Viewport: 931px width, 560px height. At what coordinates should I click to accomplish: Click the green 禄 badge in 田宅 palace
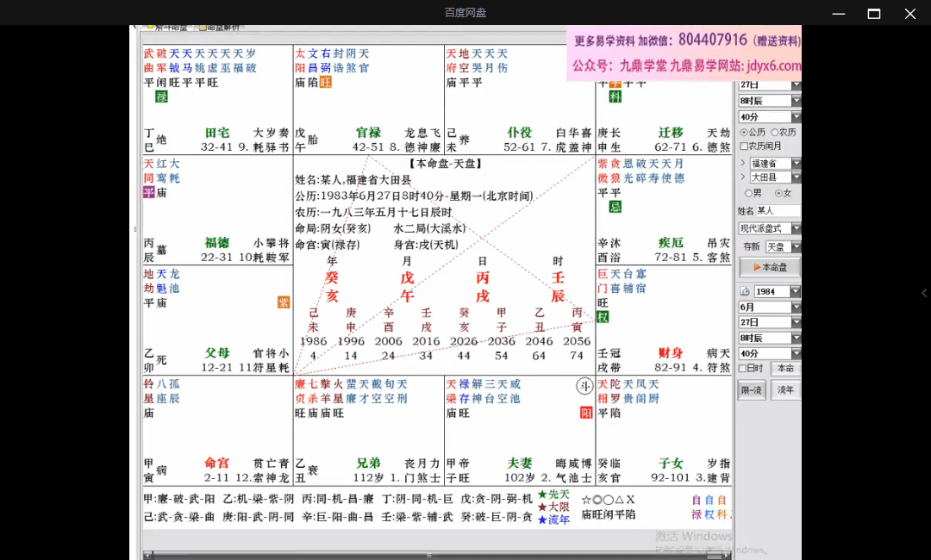coord(161,97)
